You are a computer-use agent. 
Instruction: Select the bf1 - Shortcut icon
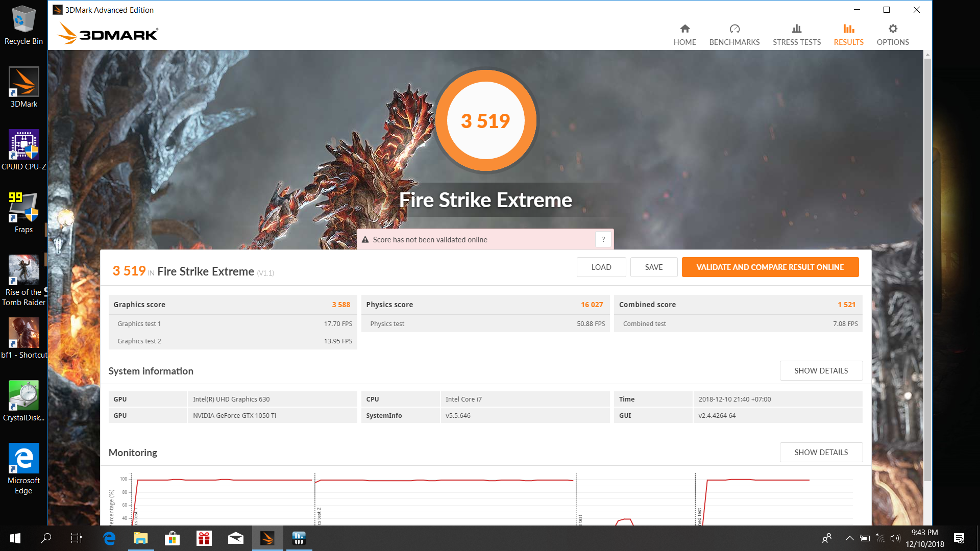pos(23,339)
